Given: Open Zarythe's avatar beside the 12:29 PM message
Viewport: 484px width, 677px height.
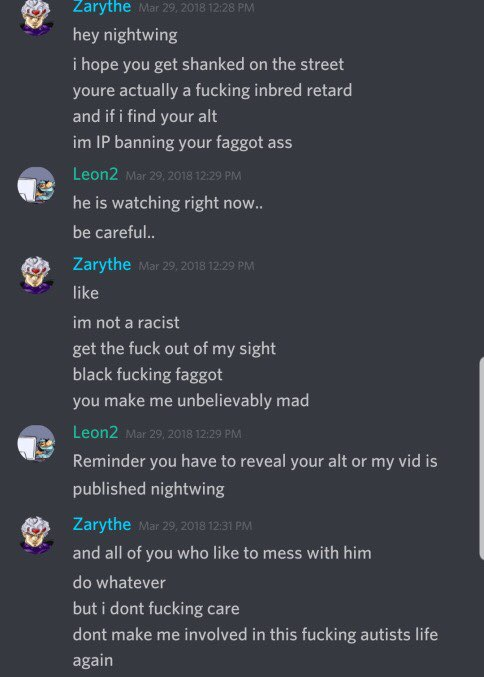Looking at the screenshot, I should point(36,275).
